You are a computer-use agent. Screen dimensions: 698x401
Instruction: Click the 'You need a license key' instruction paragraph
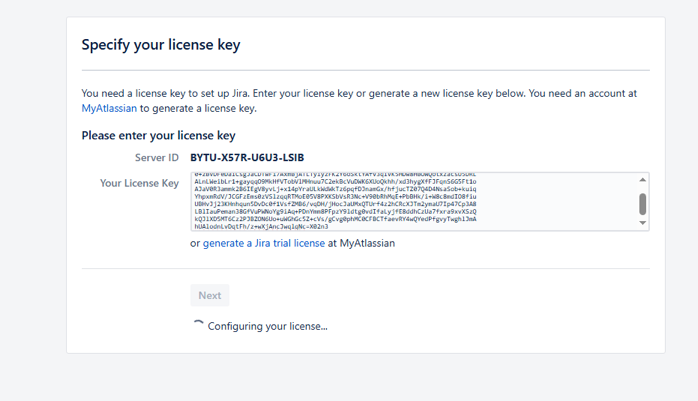coord(359,93)
